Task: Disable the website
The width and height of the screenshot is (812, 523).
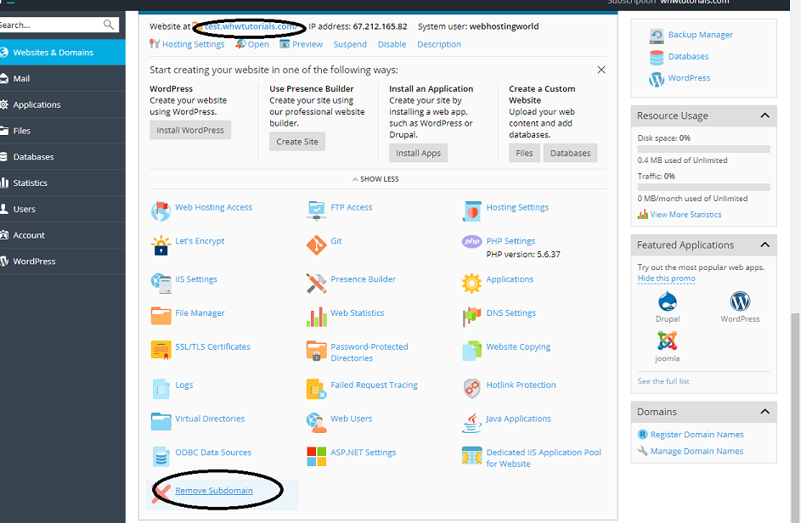Action: 392,44
